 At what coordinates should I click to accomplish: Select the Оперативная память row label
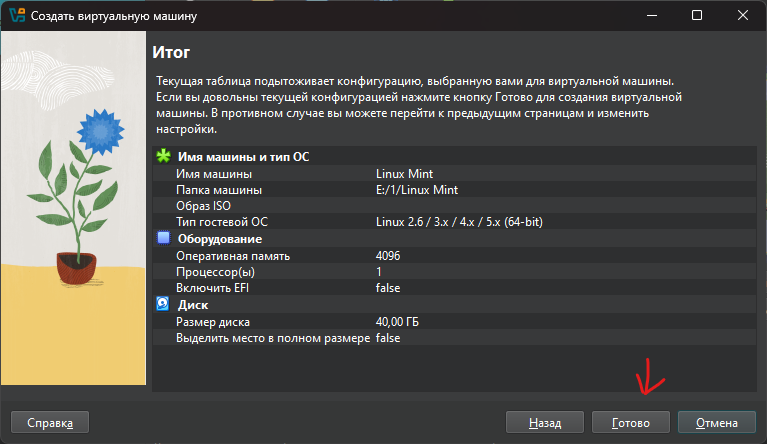[233, 256]
